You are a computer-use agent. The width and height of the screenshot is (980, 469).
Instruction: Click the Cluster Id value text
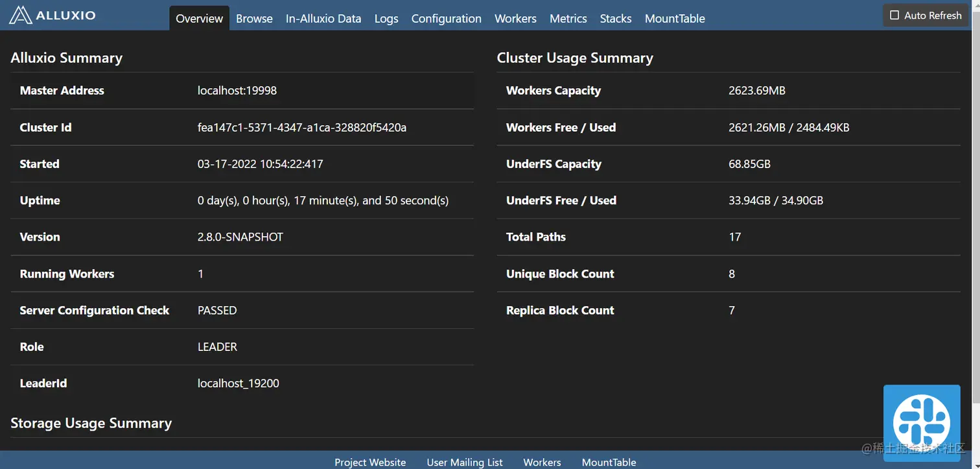tap(301, 127)
